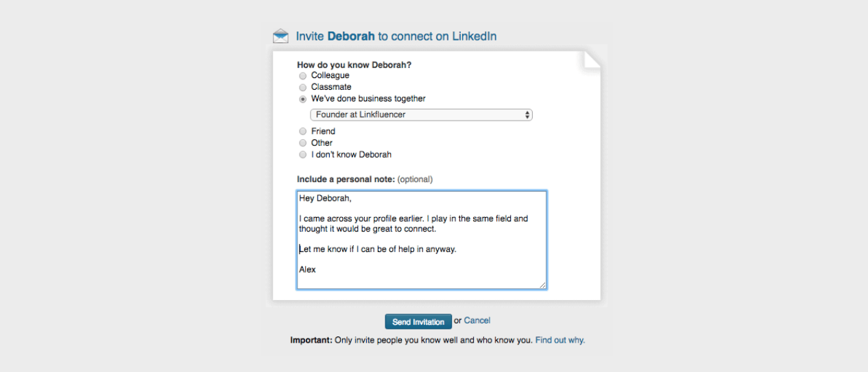The height and width of the screenshot is (372, 868).
Task: Click the Alex signature line in the note
Action: (307, 269)
